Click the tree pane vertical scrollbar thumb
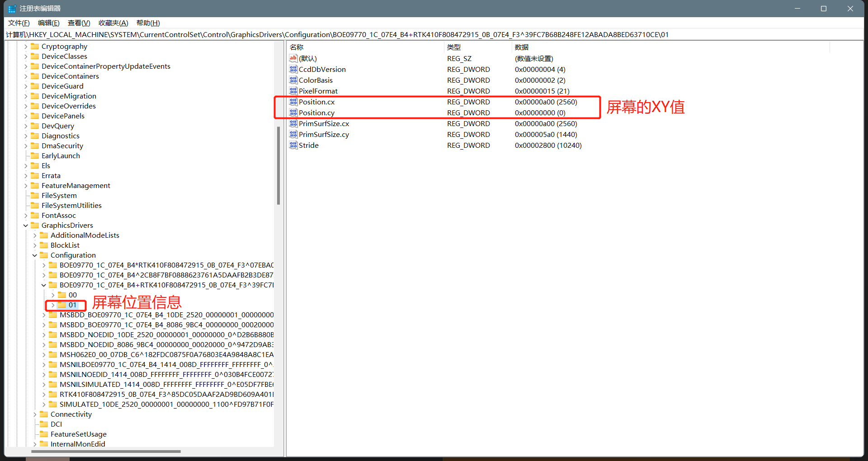This screenshot has width=868, height=461. coord(278,165)
